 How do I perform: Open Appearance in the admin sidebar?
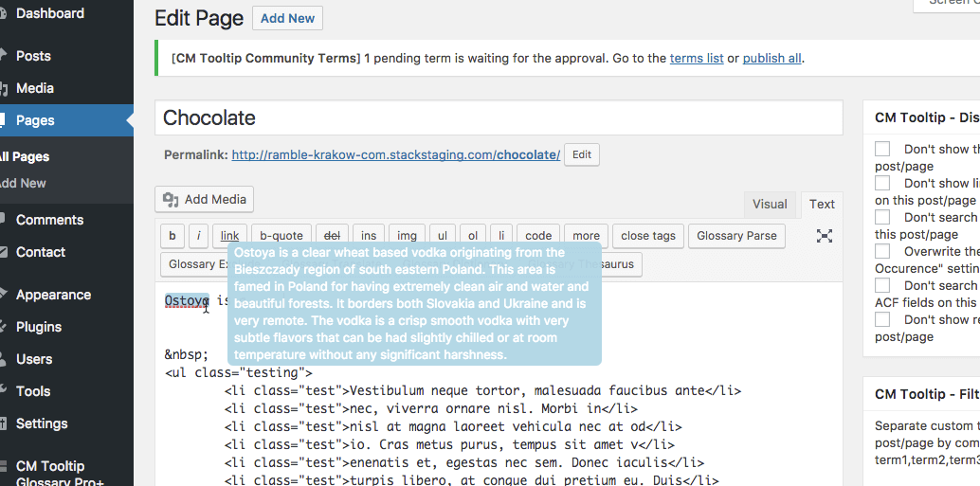53,295
